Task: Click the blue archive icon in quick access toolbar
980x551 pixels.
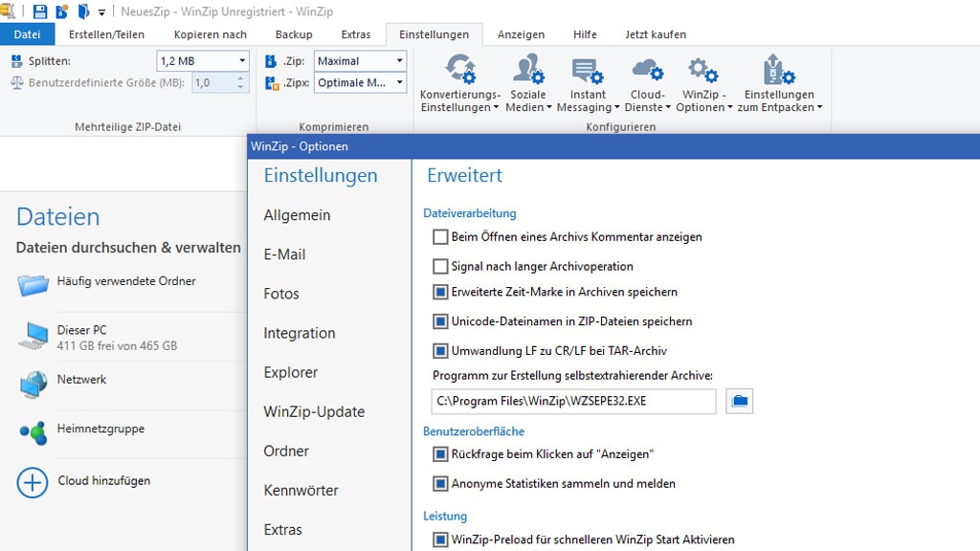Action: (83, 11)
